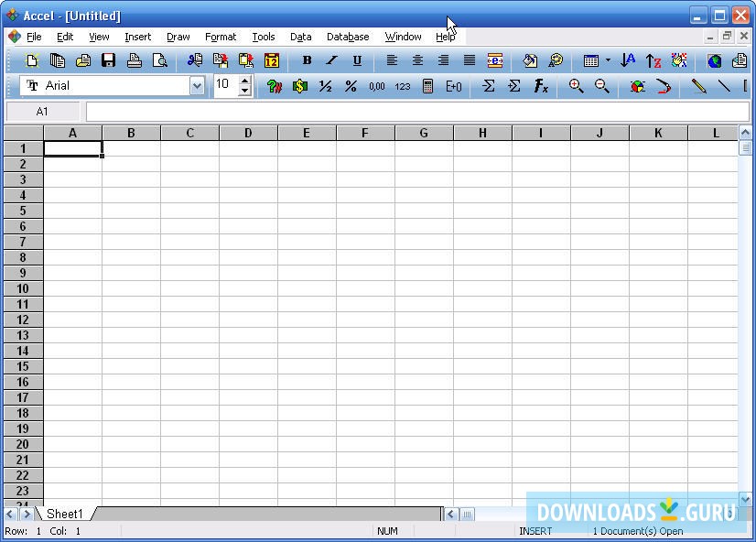Click the Cut scissors icon
This screenshot has height=542, width=756.
tap(195, 60)
